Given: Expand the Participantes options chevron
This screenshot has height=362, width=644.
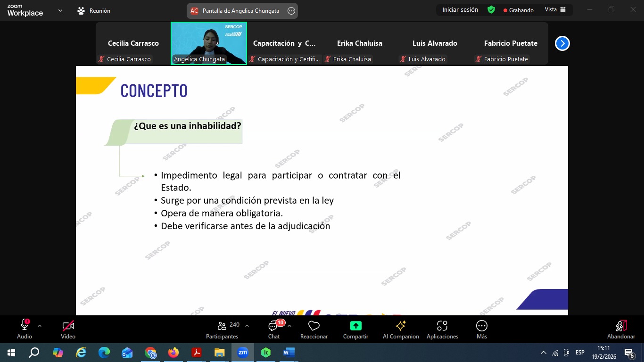Looking at the screenshot, I should coord(247,326).
